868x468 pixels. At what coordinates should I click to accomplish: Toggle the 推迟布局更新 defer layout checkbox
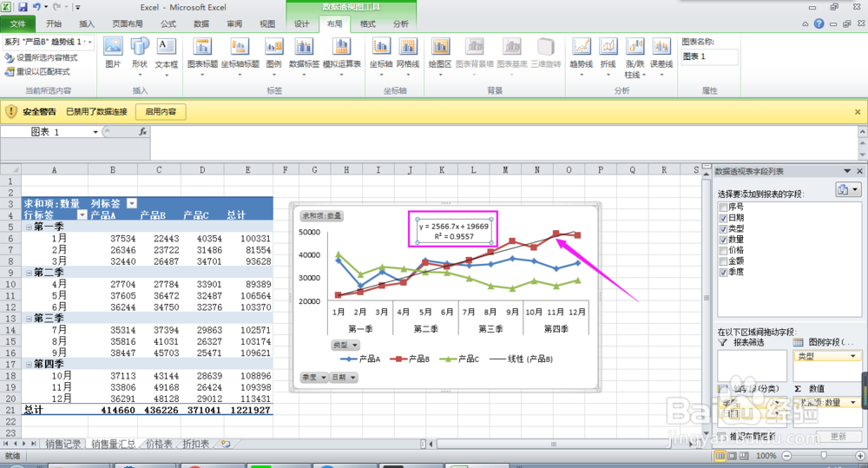click(722, 437)
